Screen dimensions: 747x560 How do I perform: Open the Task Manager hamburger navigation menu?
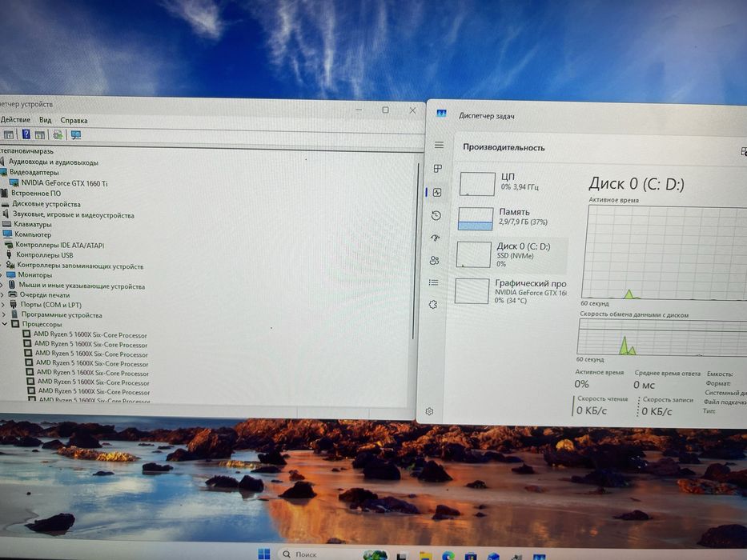pyautogui.click(x=439, y=145)
